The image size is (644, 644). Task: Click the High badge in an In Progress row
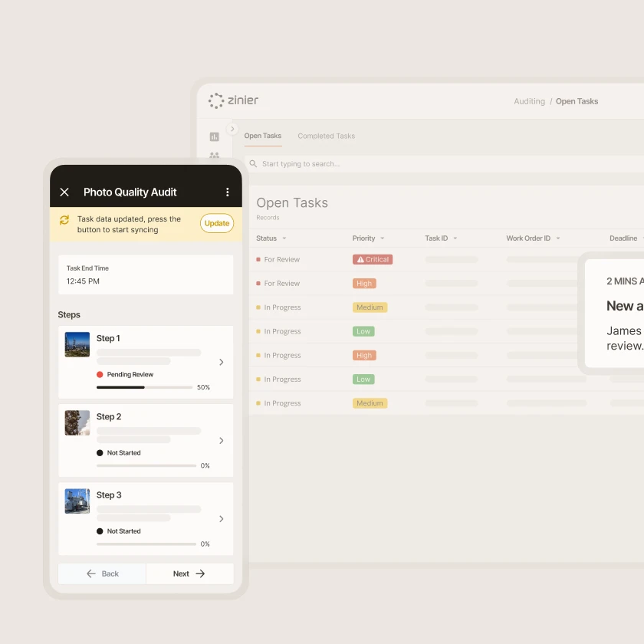click(364, 355)
